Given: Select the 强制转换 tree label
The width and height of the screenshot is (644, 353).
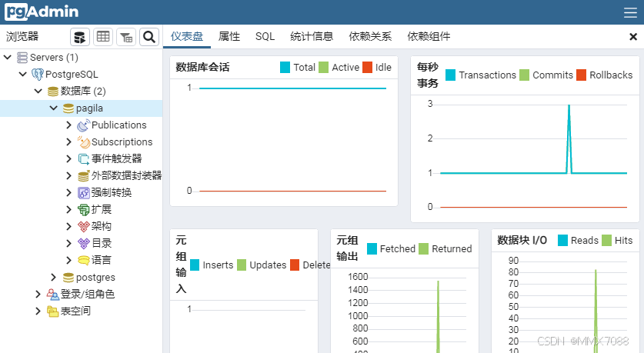Looking at the screenshot, I should point(112,192).
